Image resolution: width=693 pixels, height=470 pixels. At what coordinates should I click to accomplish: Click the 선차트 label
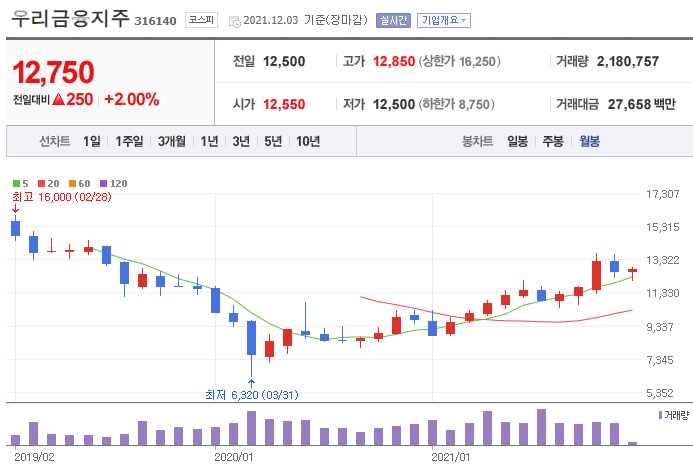coord(55,141)
